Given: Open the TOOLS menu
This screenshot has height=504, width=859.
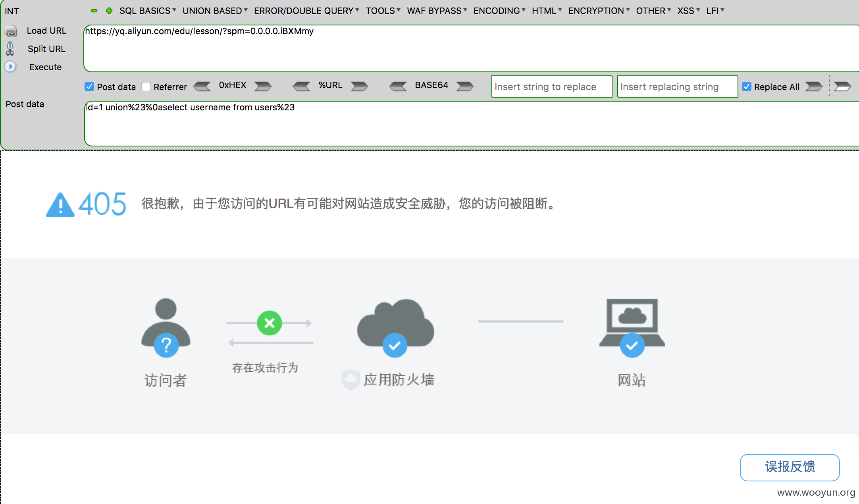Looking at the screenshot, I should (383, 11).
